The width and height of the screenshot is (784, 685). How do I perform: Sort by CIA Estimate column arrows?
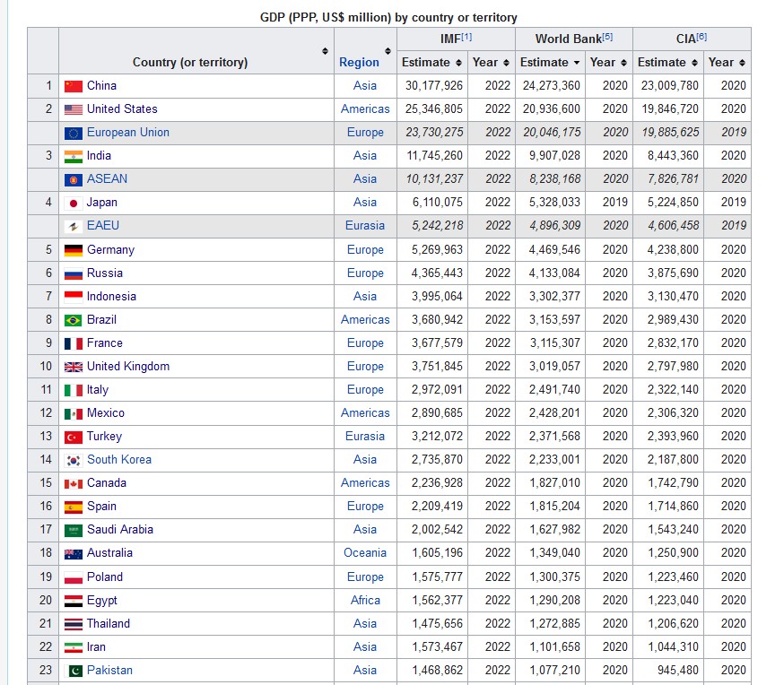click(694, 63)
